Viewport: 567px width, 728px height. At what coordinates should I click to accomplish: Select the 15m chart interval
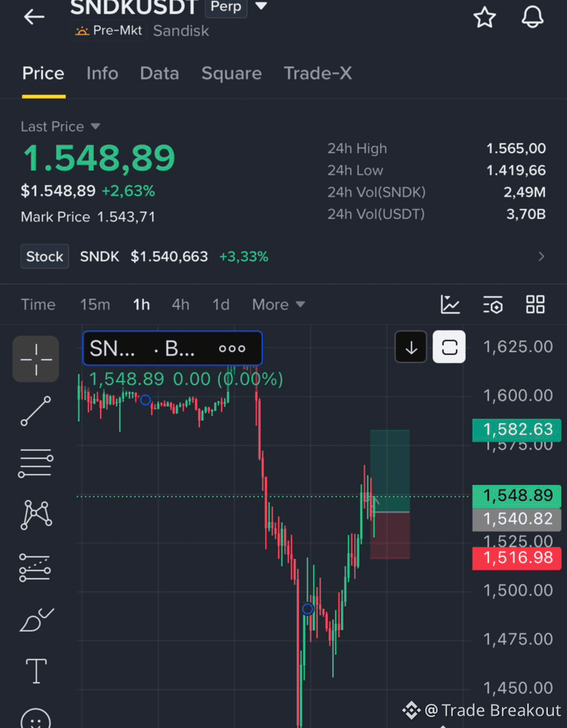94,304
